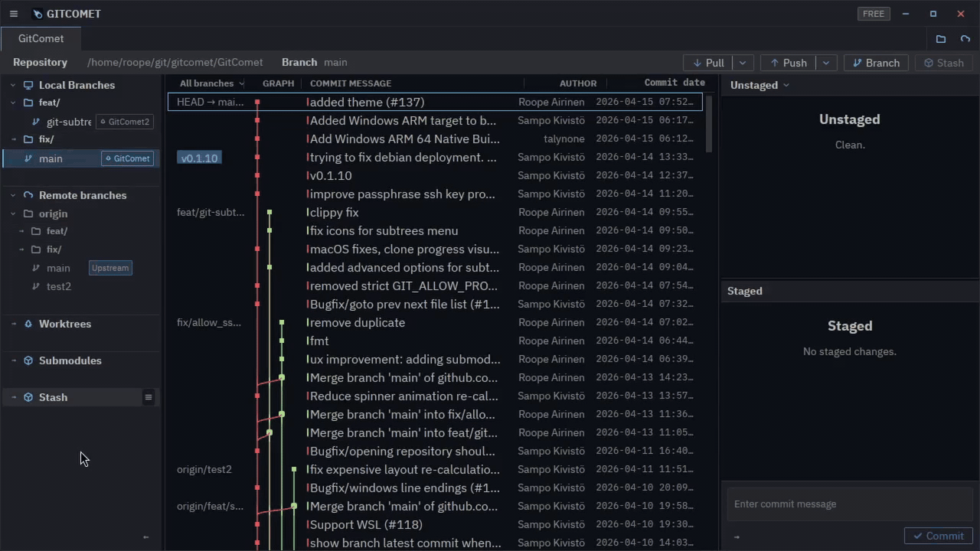Click the commit list vertical scrollbar

pyautogui.click(x=709, y=125)
